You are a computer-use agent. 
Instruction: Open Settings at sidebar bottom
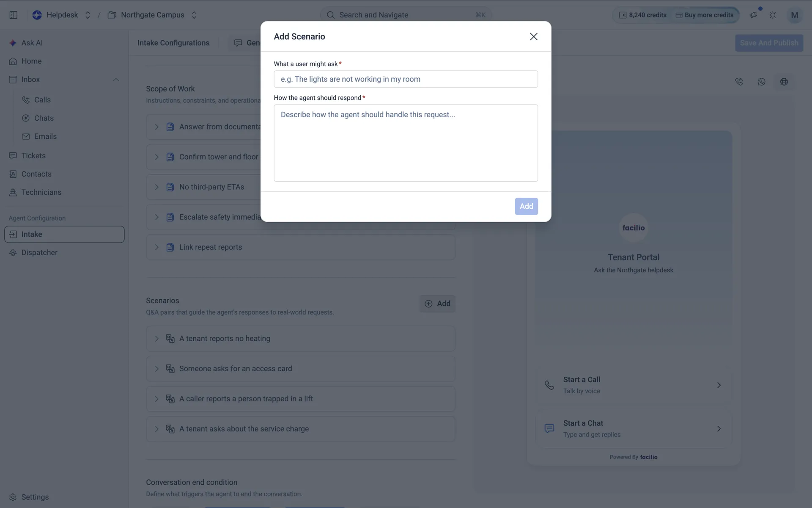click(x=64, y=497)
